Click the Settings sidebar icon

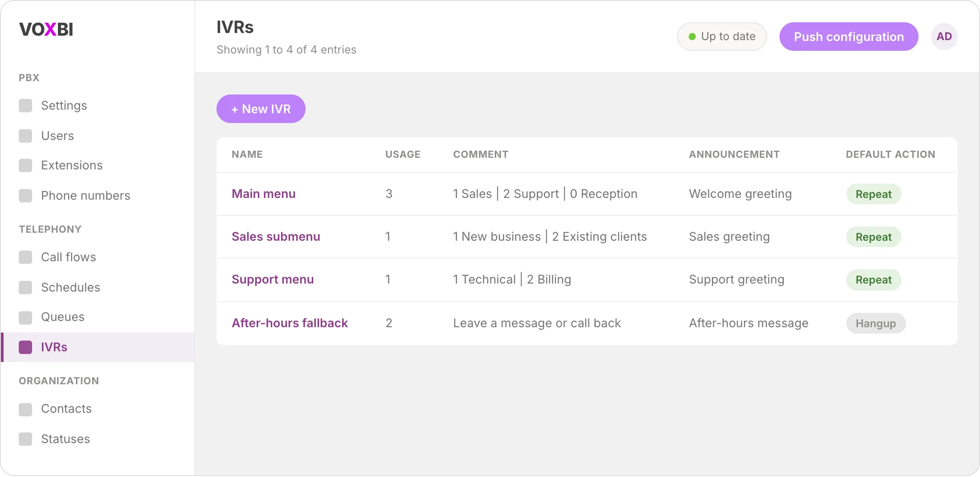[25, 106]
